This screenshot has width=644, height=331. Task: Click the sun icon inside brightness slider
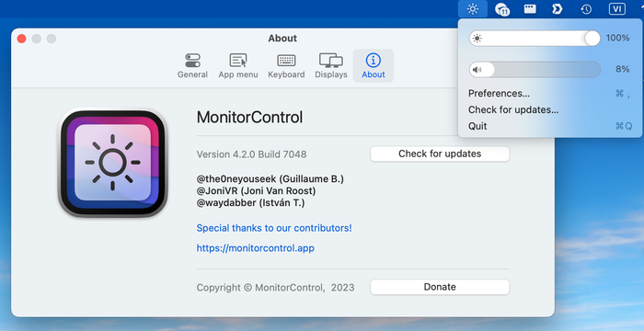tap(477, 39)
